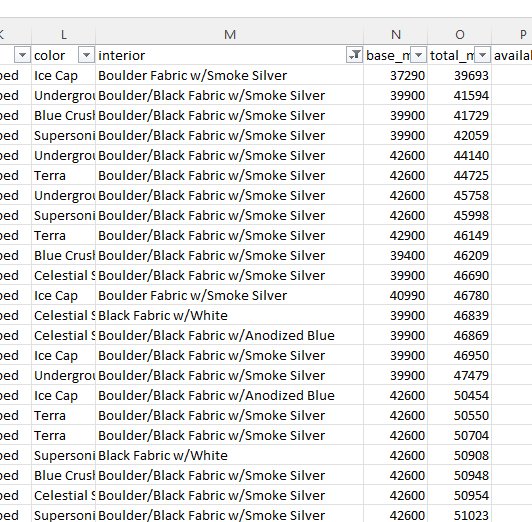Select the cell with total 39693

click(460, 75)
